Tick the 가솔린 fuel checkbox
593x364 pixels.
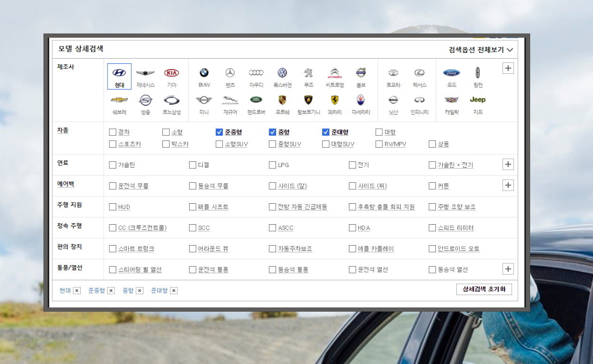(x=112, y=165)
